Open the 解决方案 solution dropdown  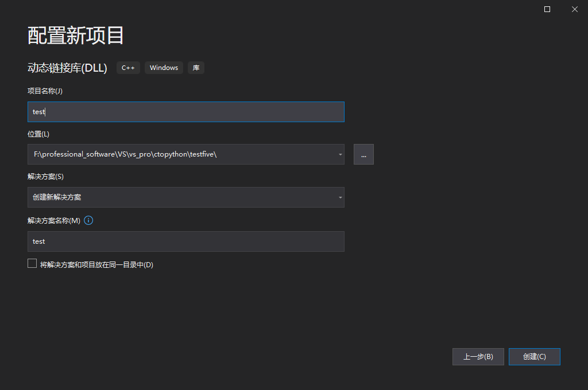339,197
